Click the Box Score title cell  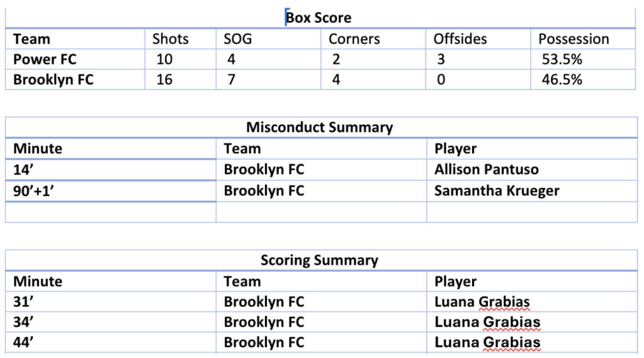click(320, 18)
